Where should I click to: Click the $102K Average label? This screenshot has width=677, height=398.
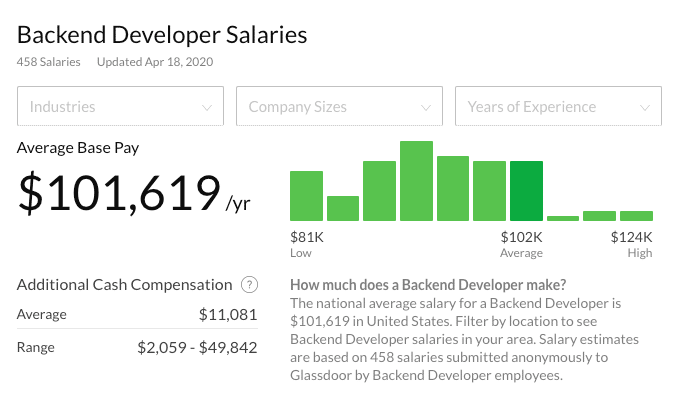[521, 244]
